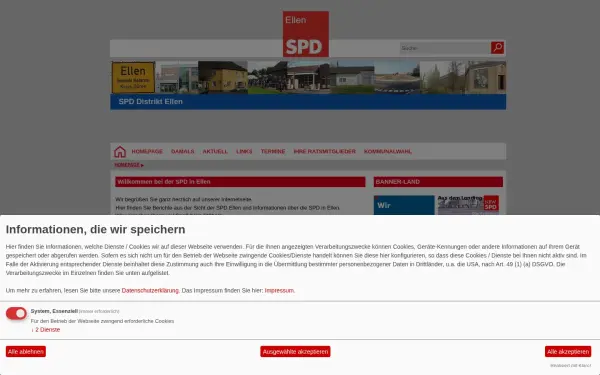This screenshot has height=375, width=600.
Task: Click the Ellen town sign header image
Action: (x=133, y=77)
